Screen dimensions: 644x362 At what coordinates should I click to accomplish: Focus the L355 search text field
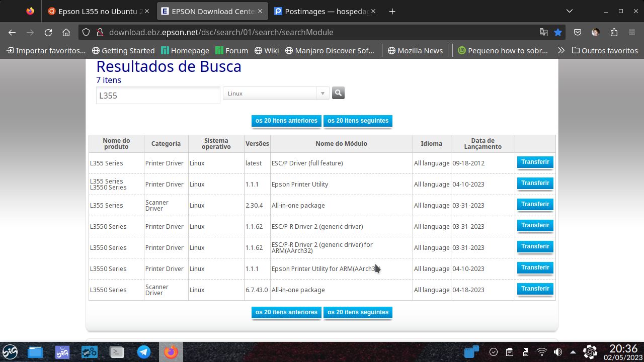(158, 95)
